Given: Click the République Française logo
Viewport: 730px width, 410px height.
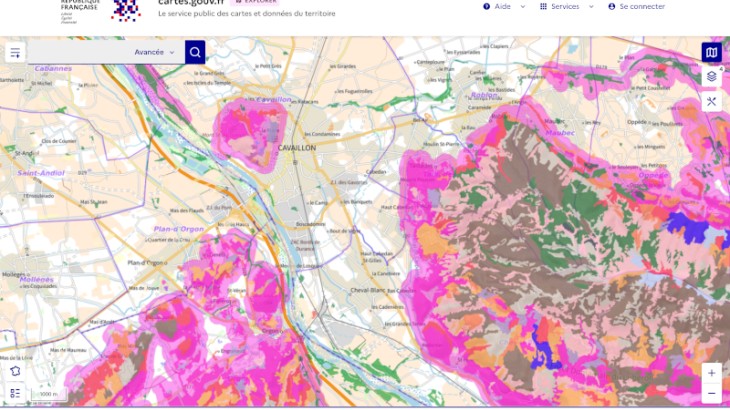Looking at the screenshot, I should (x=86, y=8).
